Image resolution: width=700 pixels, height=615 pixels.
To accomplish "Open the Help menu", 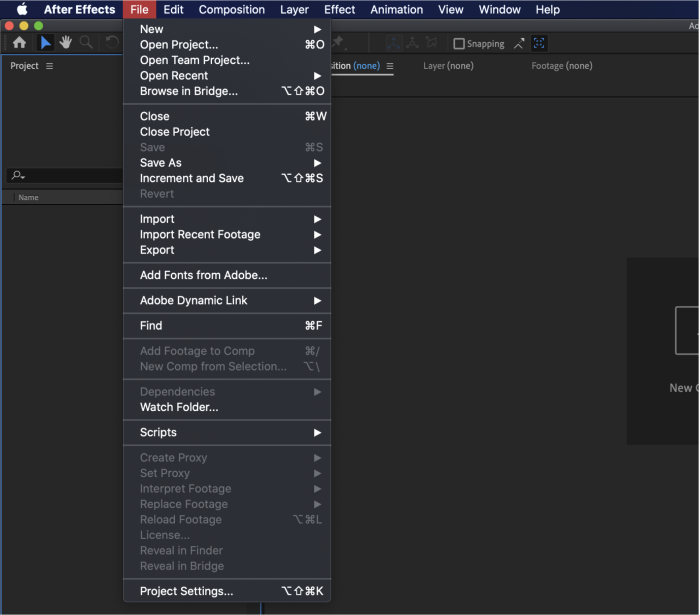I will pyautogui.click(x=548, y=9).
